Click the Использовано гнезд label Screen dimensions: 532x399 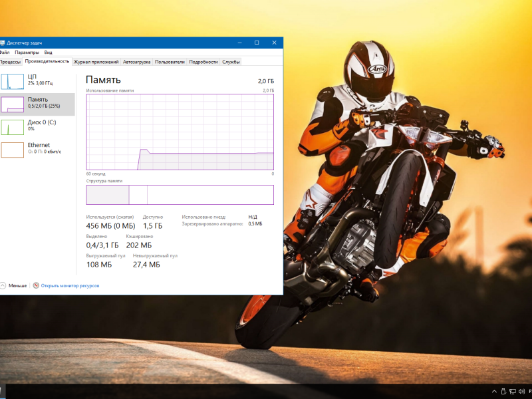tap(203, 217)
